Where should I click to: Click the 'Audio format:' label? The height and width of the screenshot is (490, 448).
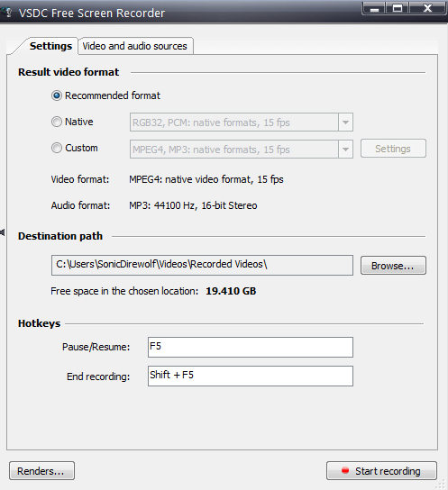[80, 205]
